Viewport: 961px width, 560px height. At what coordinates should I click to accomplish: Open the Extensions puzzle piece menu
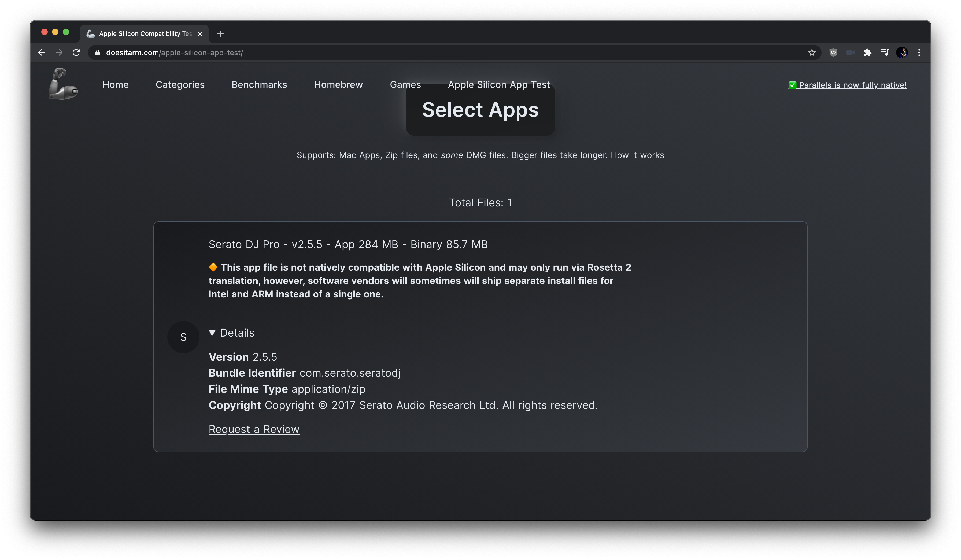pos(868,53)
